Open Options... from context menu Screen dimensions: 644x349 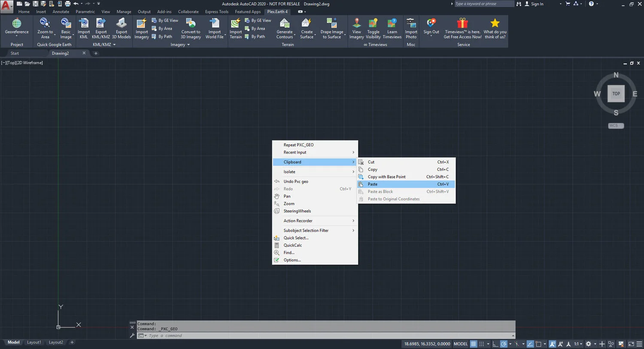(x=315, y=260)
